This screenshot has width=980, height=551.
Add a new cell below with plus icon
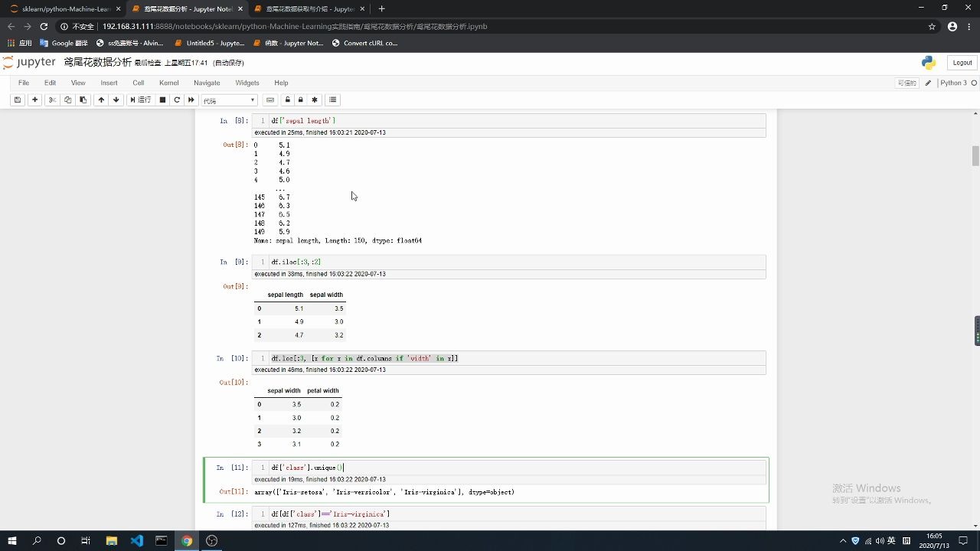34,99
